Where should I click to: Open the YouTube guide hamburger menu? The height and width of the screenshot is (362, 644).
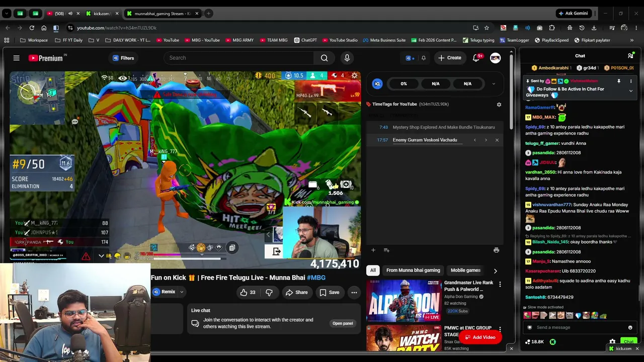click(x=16, y=58)
